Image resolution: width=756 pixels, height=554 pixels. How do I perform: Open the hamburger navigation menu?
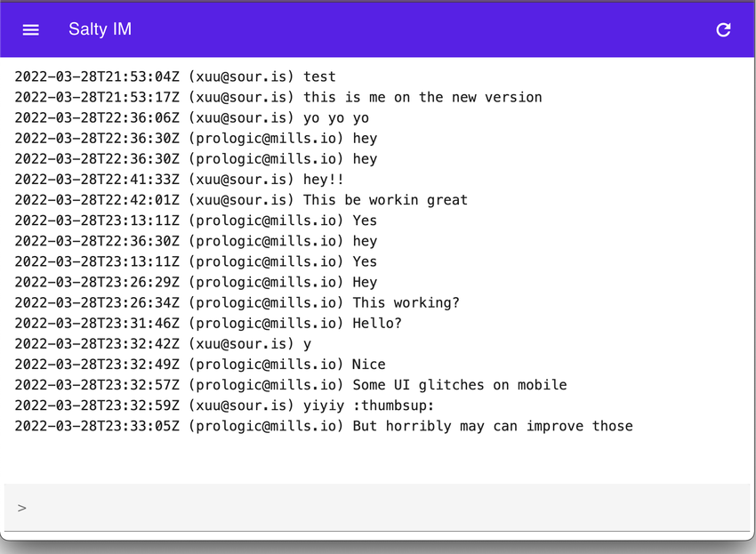point(31,30)
